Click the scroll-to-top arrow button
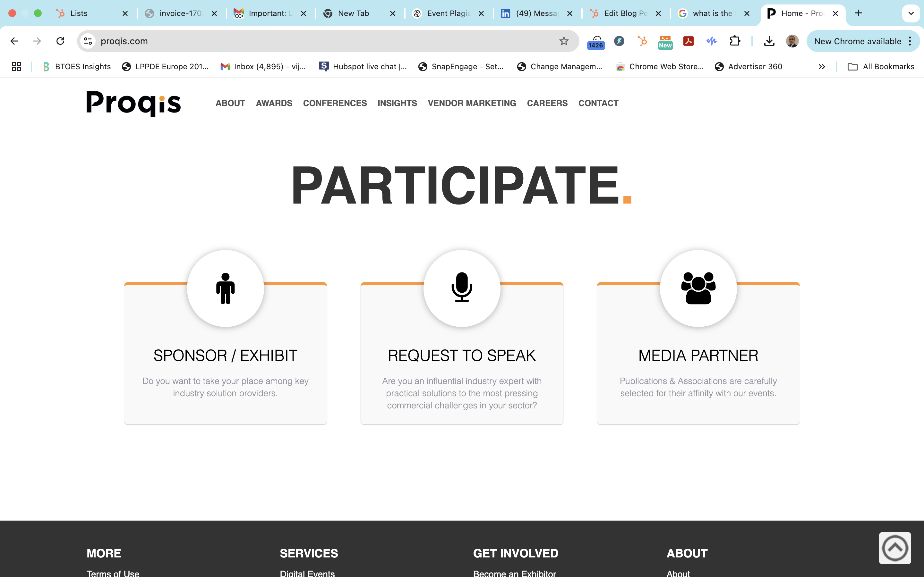The height and width of the screenshot is (577, 924). coord(894,548)
